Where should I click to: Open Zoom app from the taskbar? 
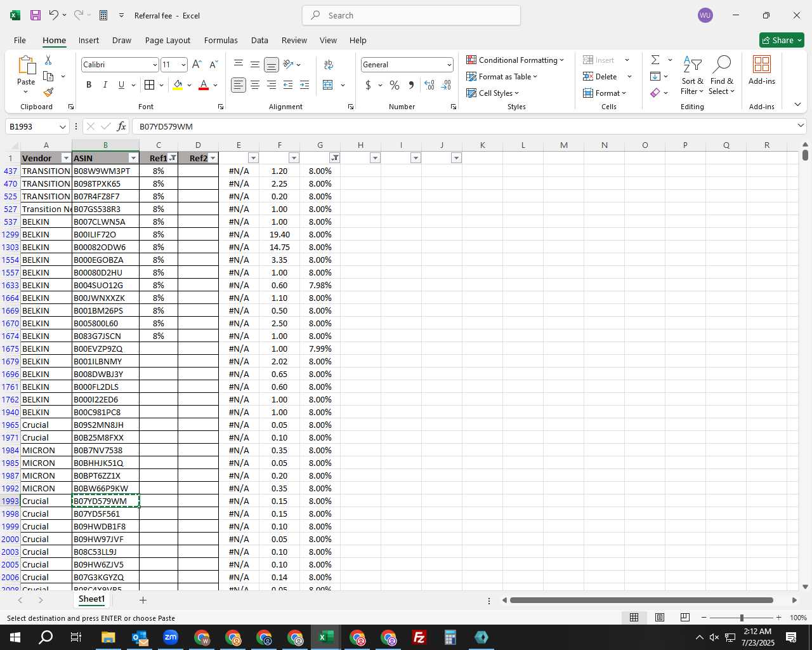coord(171,637)
